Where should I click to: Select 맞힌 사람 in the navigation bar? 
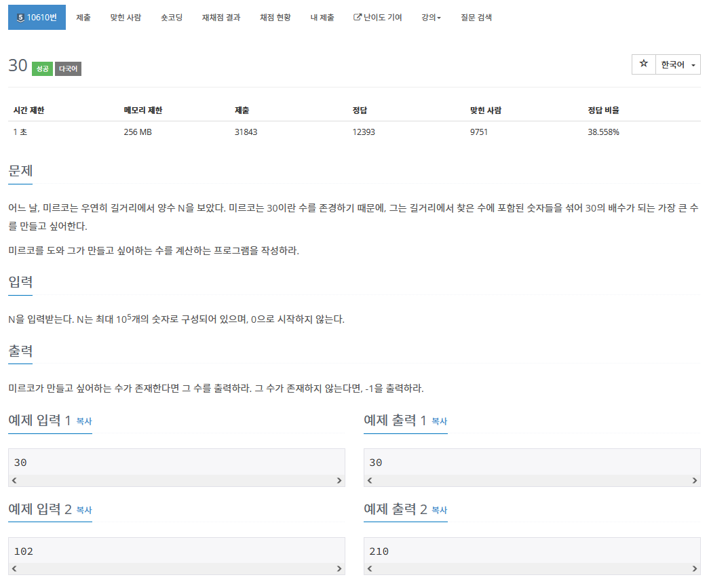[125, 17]
